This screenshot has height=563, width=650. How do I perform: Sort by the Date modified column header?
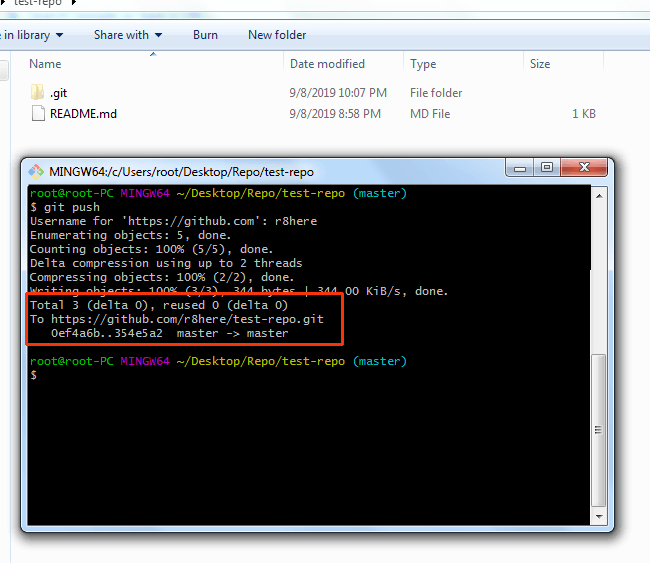(327, 64)
